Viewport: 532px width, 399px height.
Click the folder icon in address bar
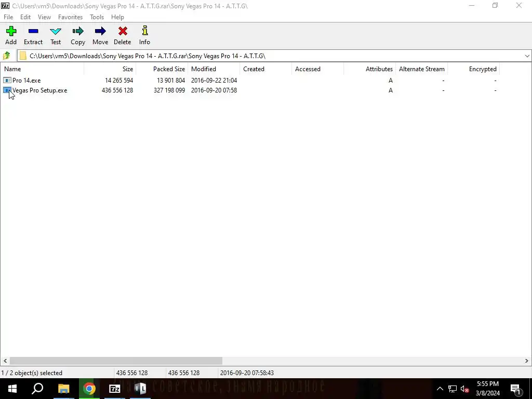[23, 56]
